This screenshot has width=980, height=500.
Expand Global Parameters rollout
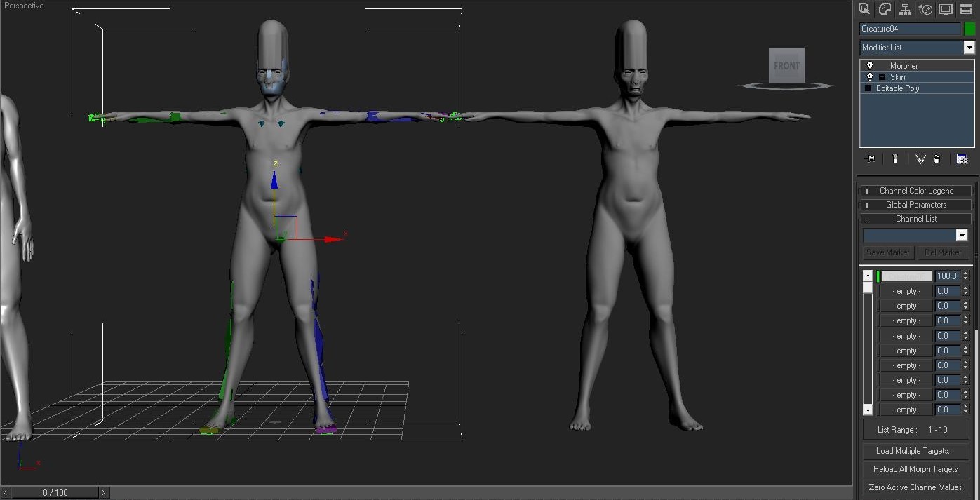pos(916,205)
